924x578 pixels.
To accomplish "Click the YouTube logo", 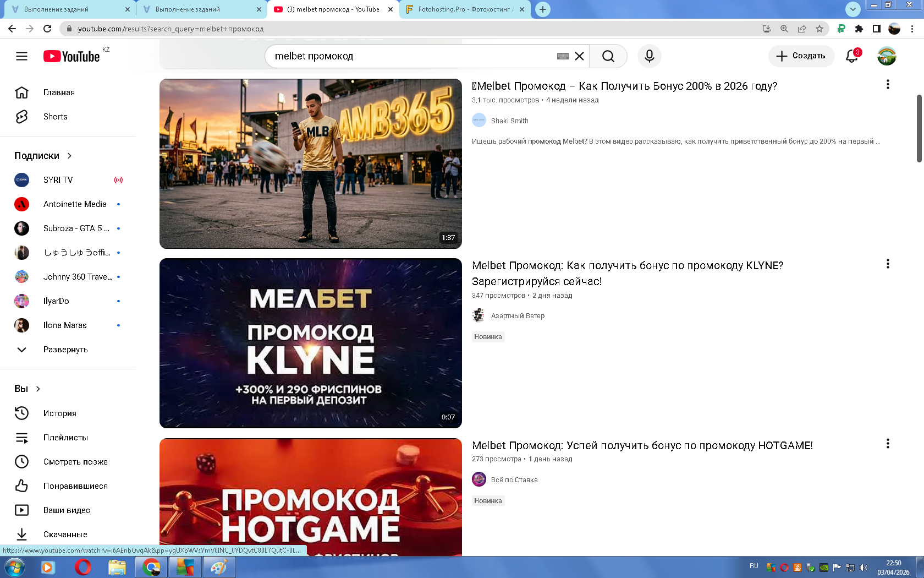I will pyautogui.click(x=71, y=56).
